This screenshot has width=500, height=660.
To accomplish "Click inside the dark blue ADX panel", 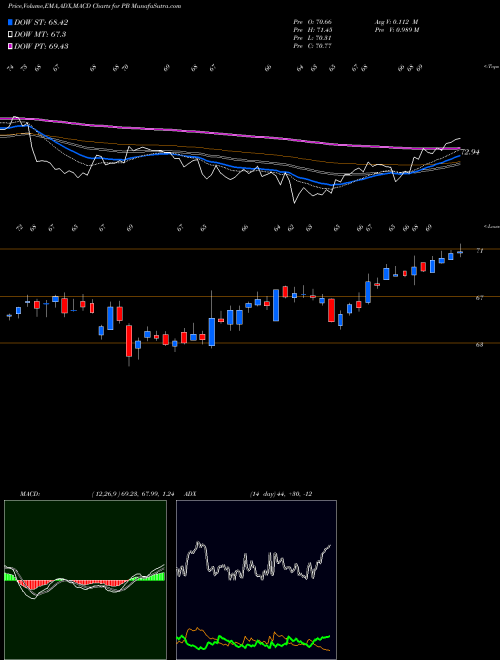I will pyautogui.click(x=256, y=580).
